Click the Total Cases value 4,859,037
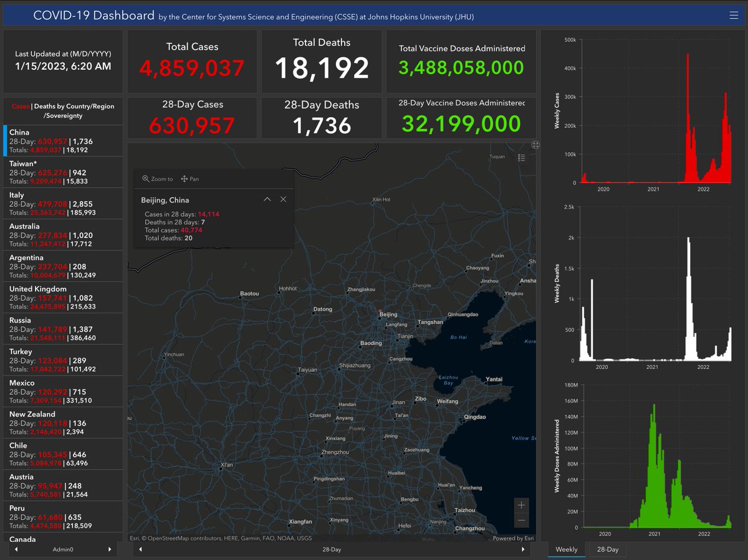Viewport: 748px width, 560px height. coord(192,68)
